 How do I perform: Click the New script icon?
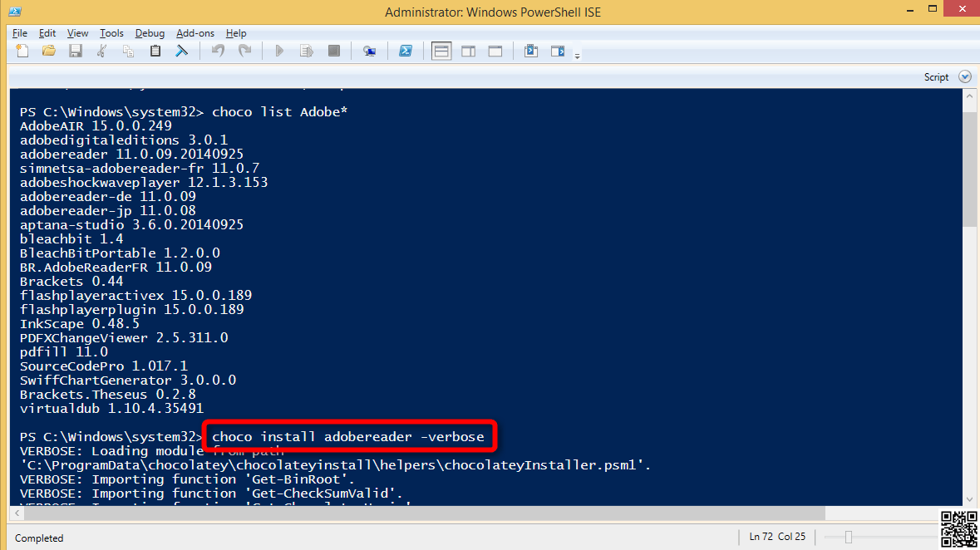pos(22,52)
